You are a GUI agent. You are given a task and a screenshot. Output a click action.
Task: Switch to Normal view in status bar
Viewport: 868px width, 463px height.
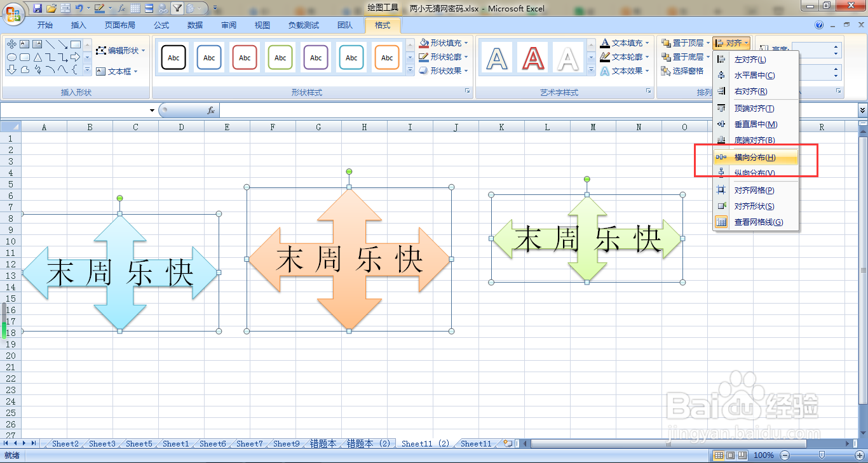719,455
